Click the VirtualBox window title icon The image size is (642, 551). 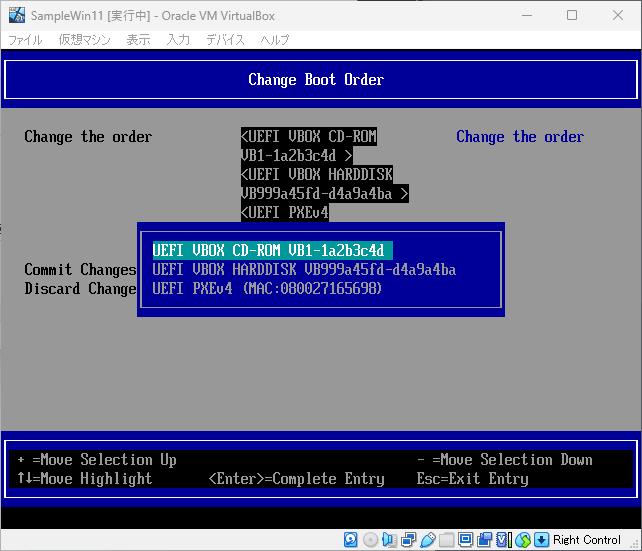pos(17,16)
